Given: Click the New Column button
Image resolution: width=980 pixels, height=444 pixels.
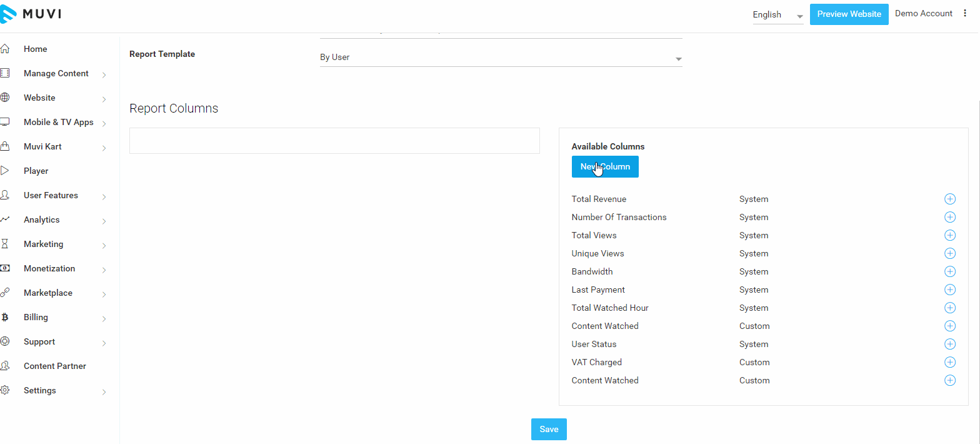Looking at the screenshot, I should tap(605, 167).
